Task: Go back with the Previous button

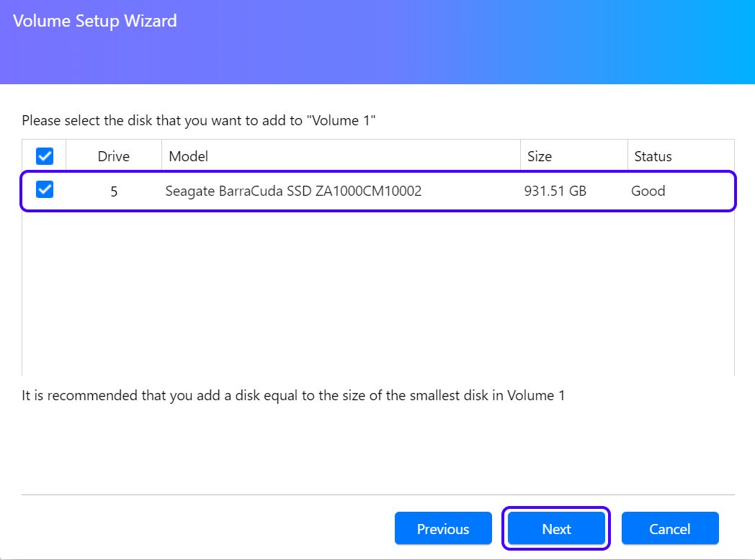Action: 443,529
